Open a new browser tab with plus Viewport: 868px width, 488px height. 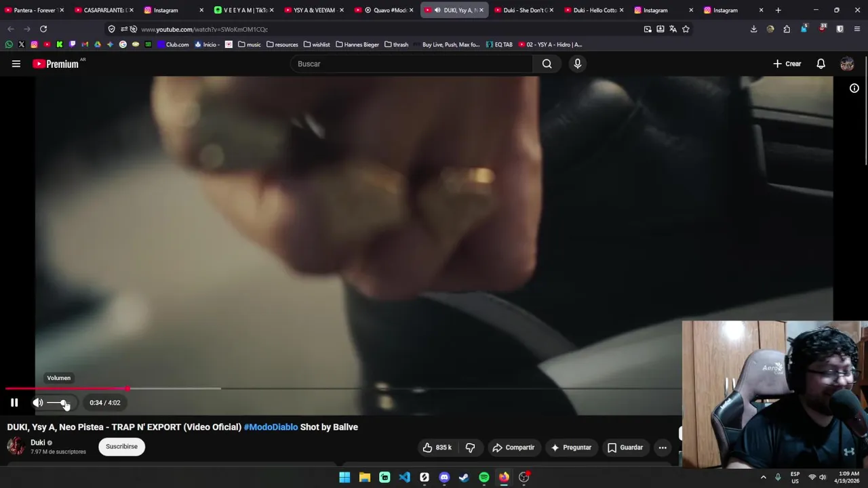[778, 10]
